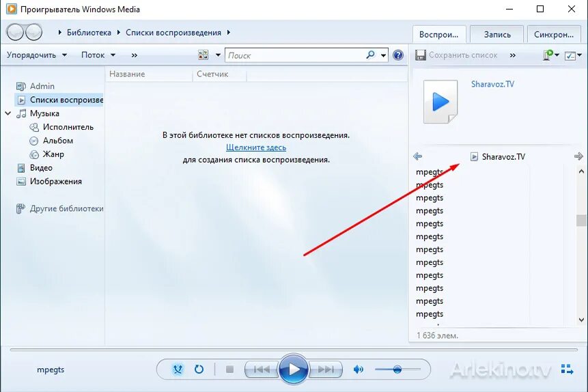Click the forward navigation round button

point(33,32)
